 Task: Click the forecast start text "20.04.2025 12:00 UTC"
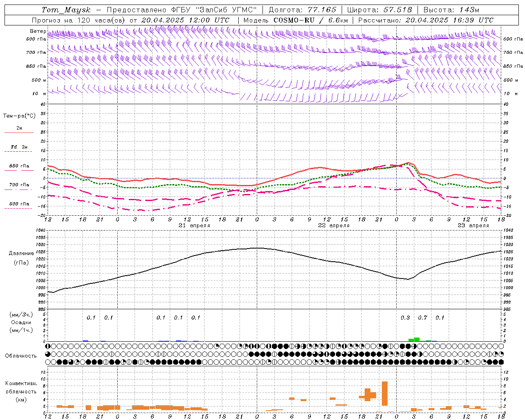click(185, 20)
